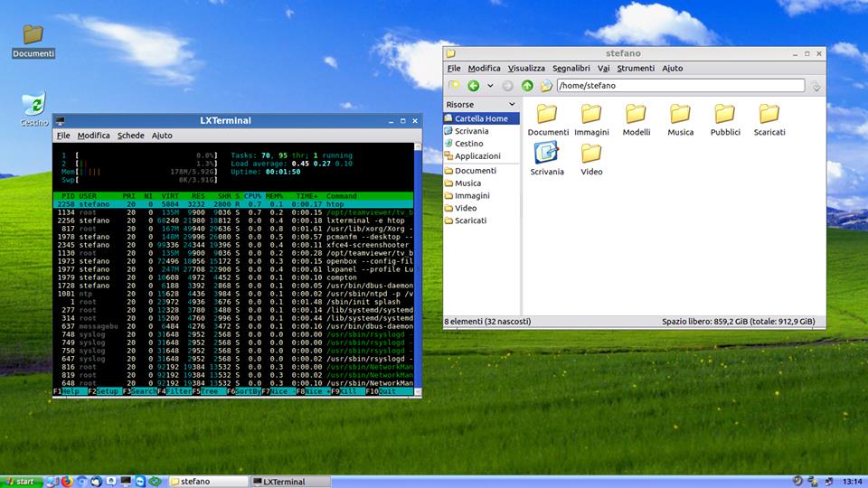
Task: Open the Schede menu in LXTerminal
Action: pos(130,136)
